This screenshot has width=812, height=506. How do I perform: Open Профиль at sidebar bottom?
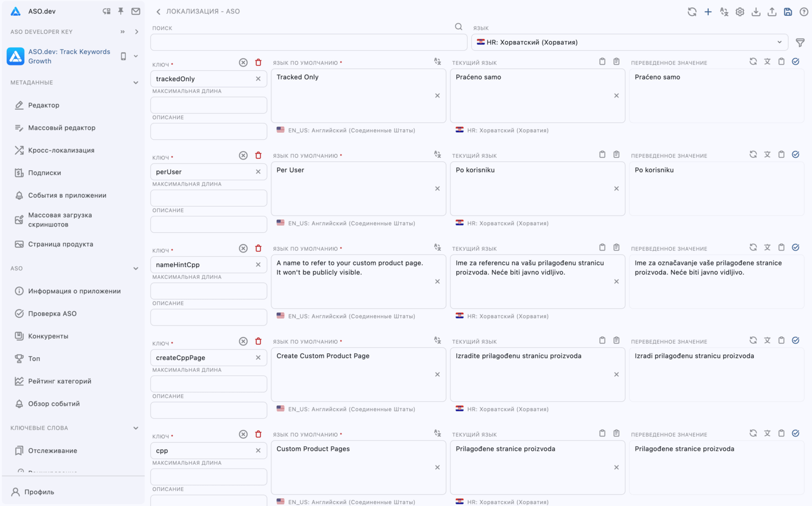pyautogui.click(x=39, y=492)
